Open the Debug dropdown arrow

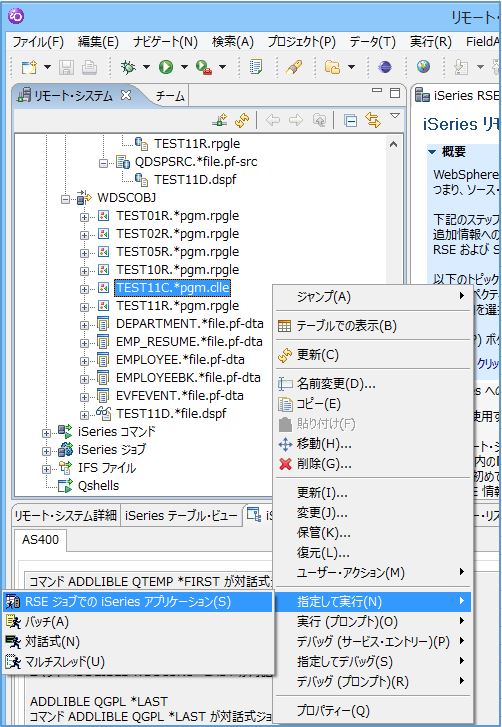coord(146,68)
